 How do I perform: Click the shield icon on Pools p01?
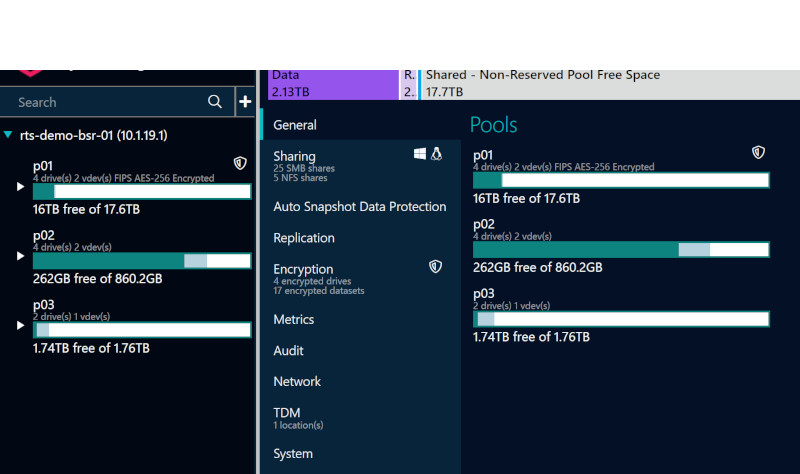click(758, 152)
